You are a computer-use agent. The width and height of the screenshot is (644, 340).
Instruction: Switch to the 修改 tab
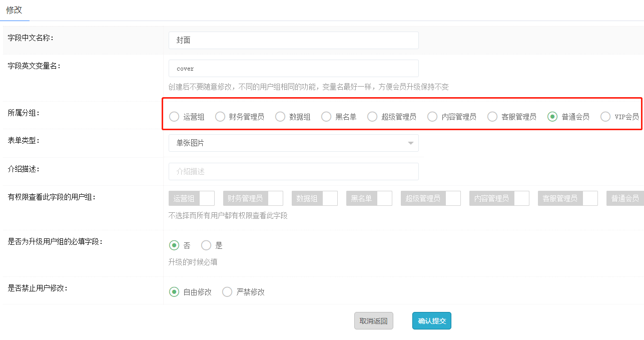click(x=14, y=10)
